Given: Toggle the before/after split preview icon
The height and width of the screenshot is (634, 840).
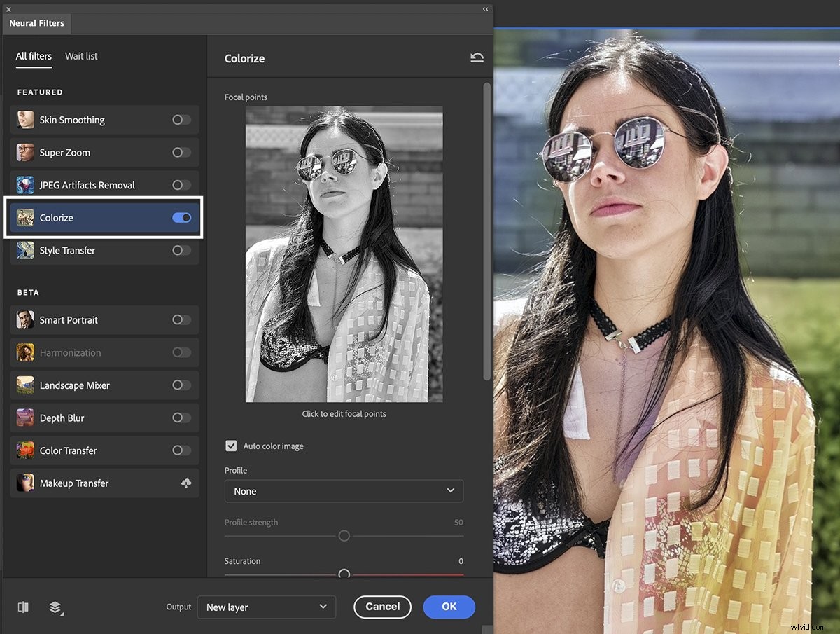Looking at the screenshot, I should point(23,607).
